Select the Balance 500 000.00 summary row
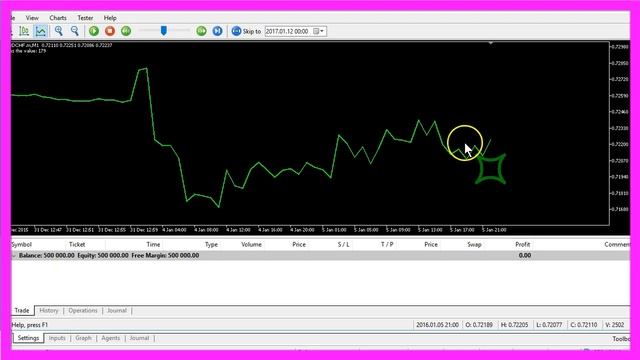 (x=320, y=256)
